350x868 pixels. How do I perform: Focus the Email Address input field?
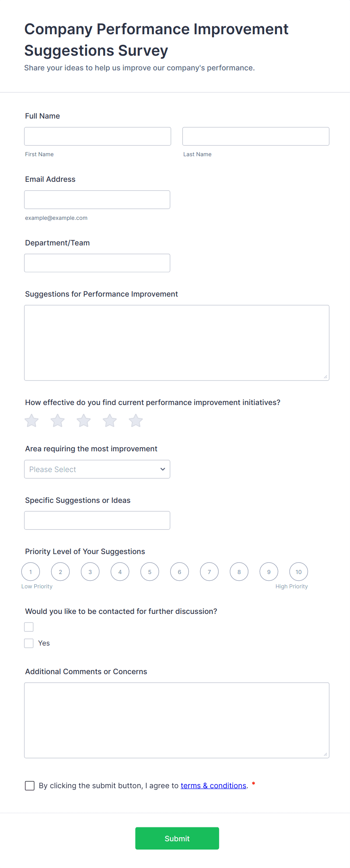[97, 200]
